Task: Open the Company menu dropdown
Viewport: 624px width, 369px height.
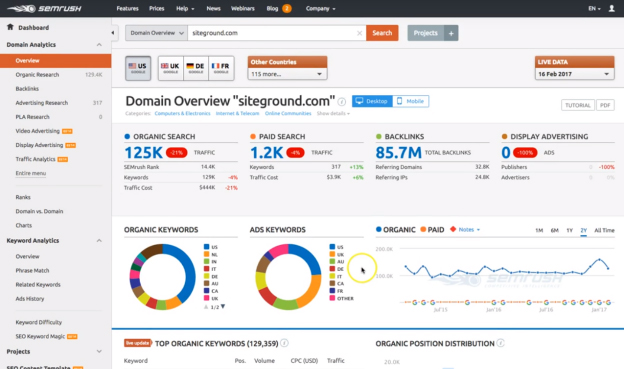Action: tap(321, 8)
